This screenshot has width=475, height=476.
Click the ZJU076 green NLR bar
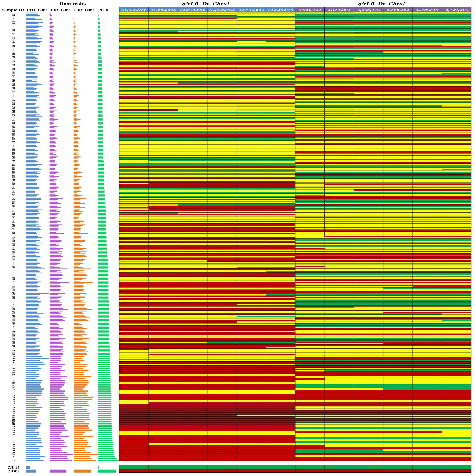tap(107, 471)
